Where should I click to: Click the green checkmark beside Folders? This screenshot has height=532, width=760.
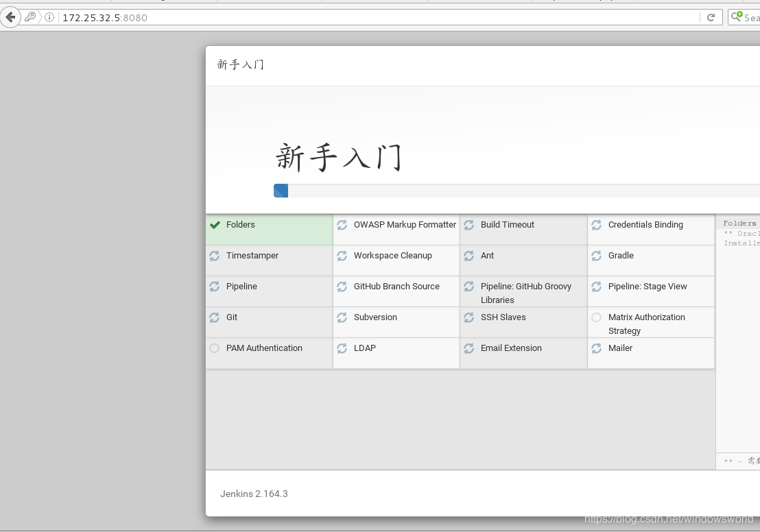click(x=215, y=225)
